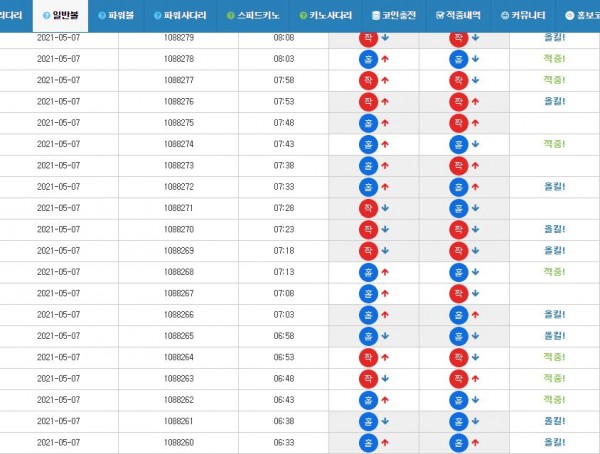Click the 올킬! result in row 1088276
This screenshot has width=600, height=454.
[554, 101]
